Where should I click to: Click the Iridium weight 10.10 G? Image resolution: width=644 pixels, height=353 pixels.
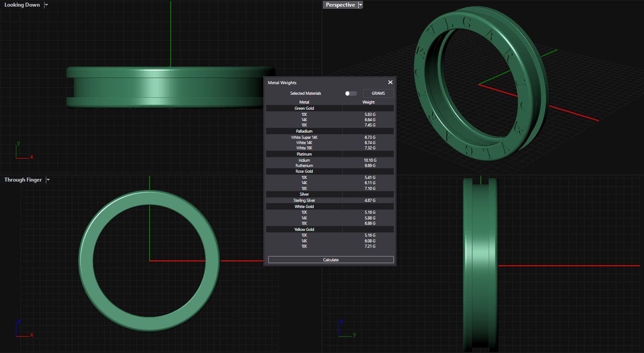click(x=370, y=160)
